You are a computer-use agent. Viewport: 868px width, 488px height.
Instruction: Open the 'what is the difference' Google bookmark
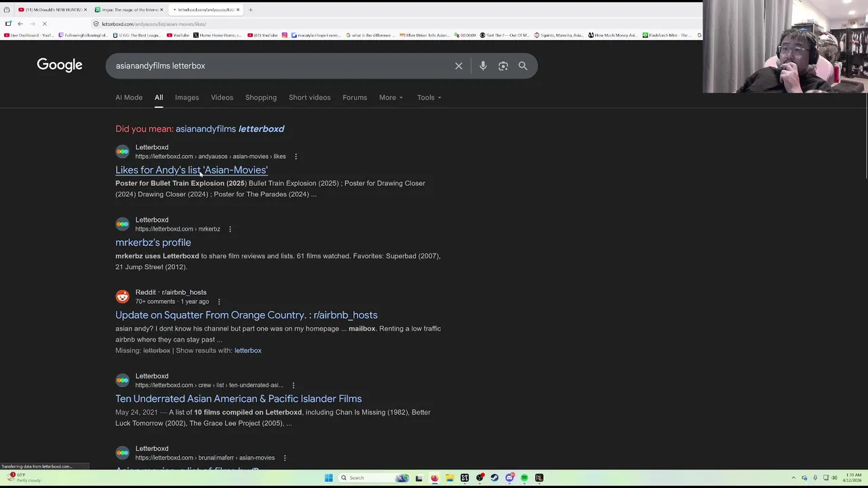pyautogui.click(x=371, y=35)
